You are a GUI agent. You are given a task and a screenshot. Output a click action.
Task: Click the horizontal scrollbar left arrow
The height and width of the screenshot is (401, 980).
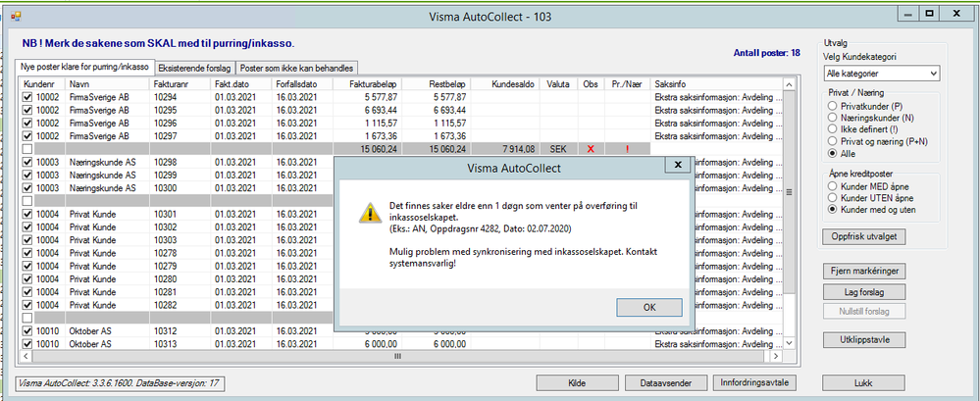(x=26, y=356)
